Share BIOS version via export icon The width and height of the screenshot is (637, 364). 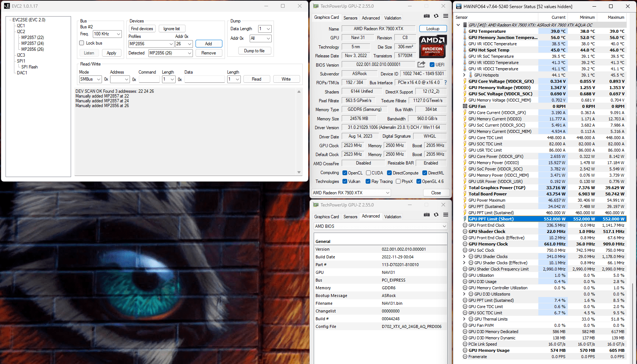pos(421,64)
